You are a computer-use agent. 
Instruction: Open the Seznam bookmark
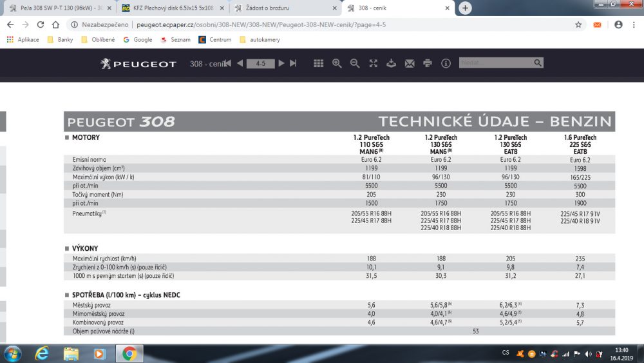(175, 39)
